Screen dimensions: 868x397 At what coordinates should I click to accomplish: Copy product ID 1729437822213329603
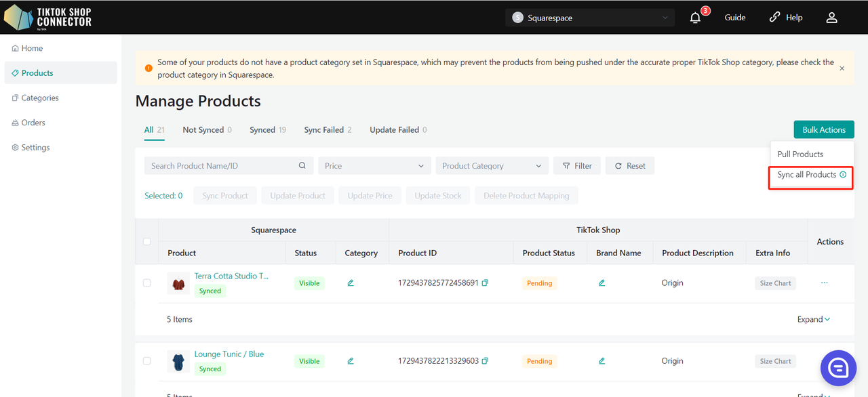tap(485, 361)
